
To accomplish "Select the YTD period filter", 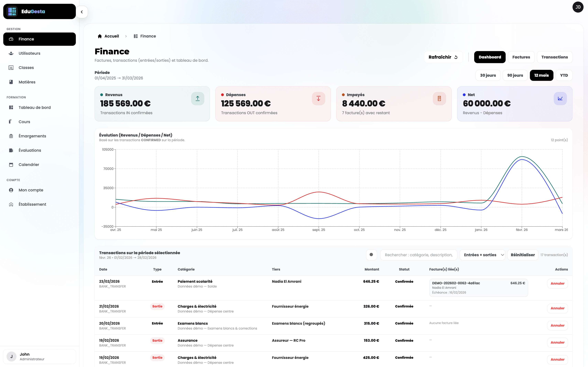I will [x=564, y=75].
